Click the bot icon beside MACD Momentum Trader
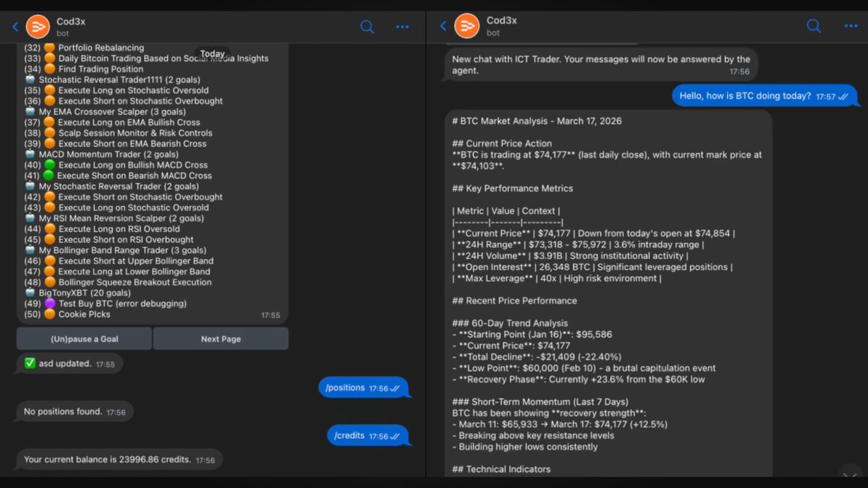The image size is (868, 488). [x=30, y=154]
